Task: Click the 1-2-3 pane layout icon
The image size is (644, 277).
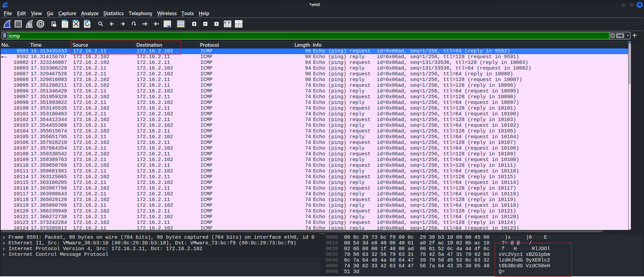Action: coord(239,24)
